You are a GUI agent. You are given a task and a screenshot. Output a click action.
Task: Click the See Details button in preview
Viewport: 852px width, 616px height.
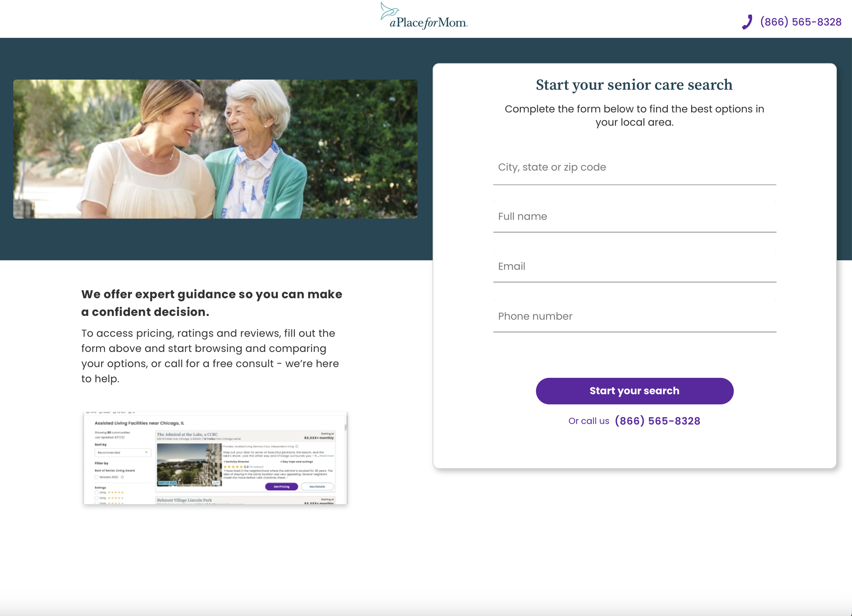(317, 487)
